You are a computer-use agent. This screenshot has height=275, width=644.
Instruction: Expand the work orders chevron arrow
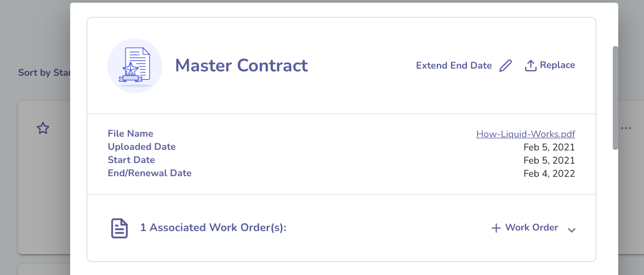(571, 230)
